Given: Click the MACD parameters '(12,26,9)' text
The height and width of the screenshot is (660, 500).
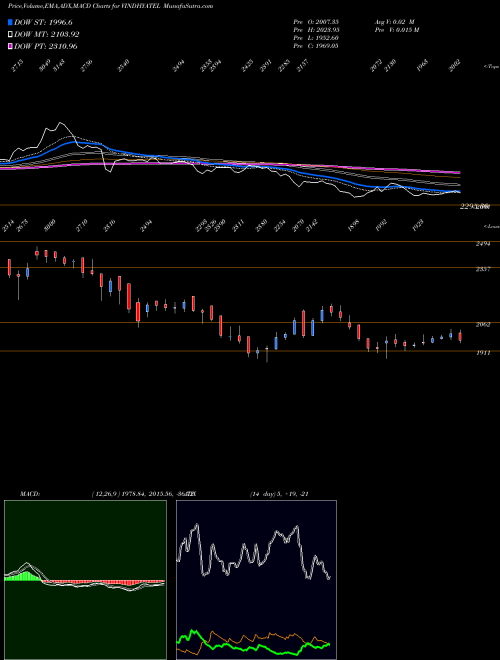Looking at the screenshot, I should coord(105,494).
